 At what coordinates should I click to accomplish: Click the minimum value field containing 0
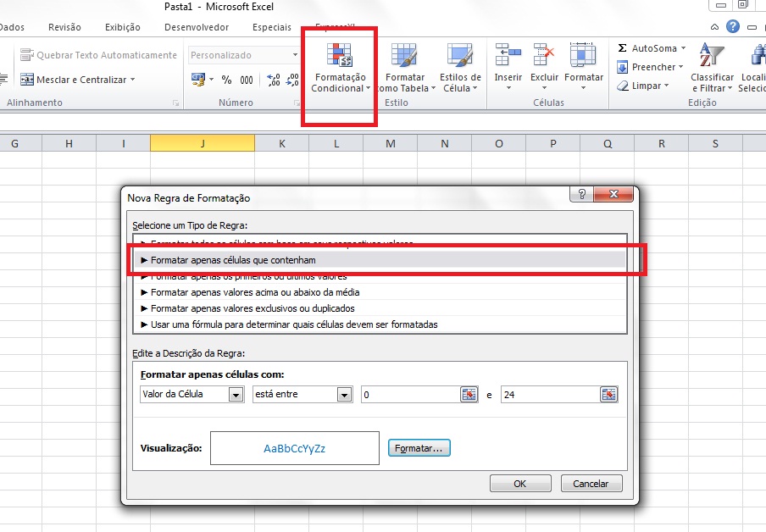point(410,394)
